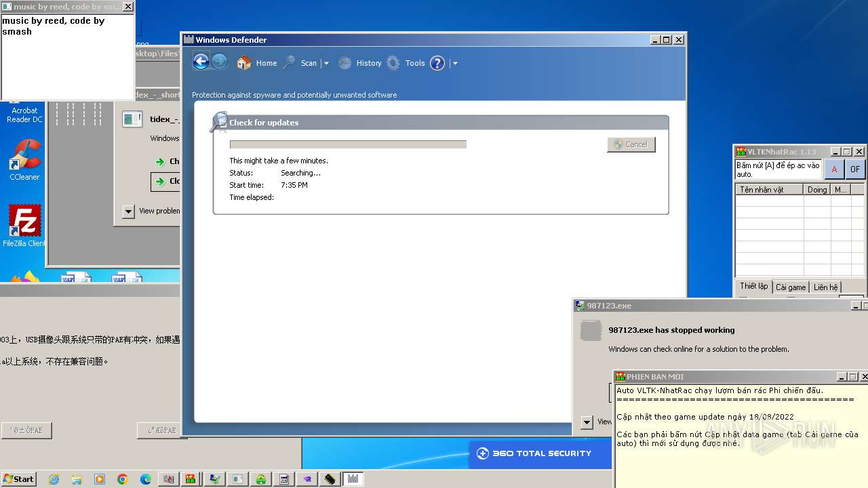Cancel the Check for updates search
Screen dimensions: 868x488
631,144
